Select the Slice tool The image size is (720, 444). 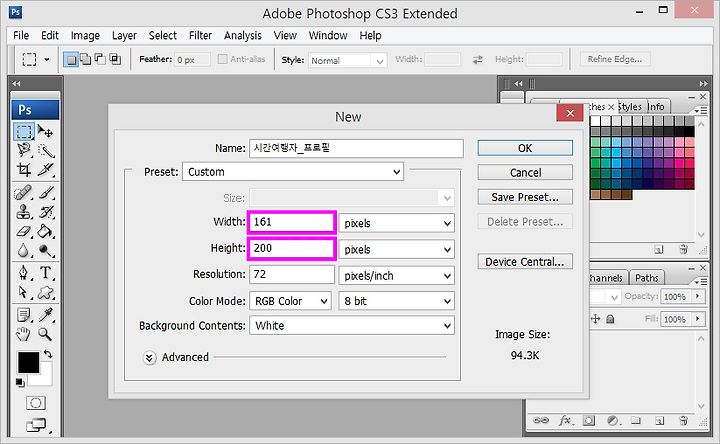[x=45, y=169]
